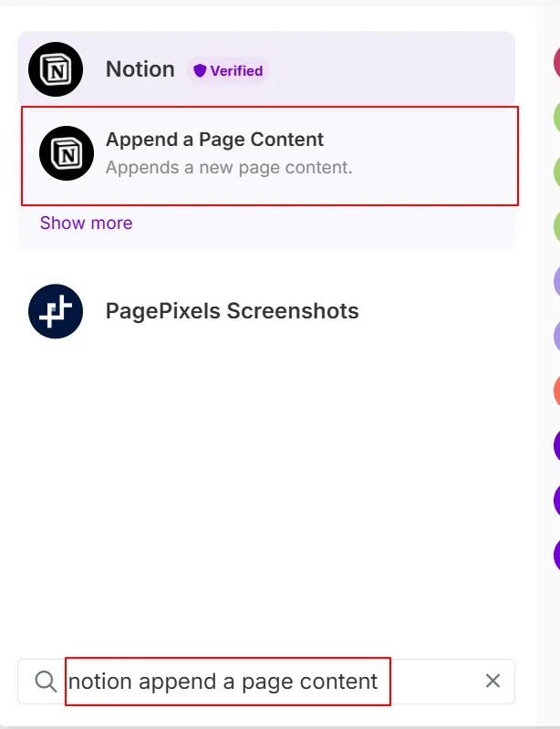Screen dimensions: 560x729
Task: Click the orange circle on the right edge
Action: (x=556, y=391)
